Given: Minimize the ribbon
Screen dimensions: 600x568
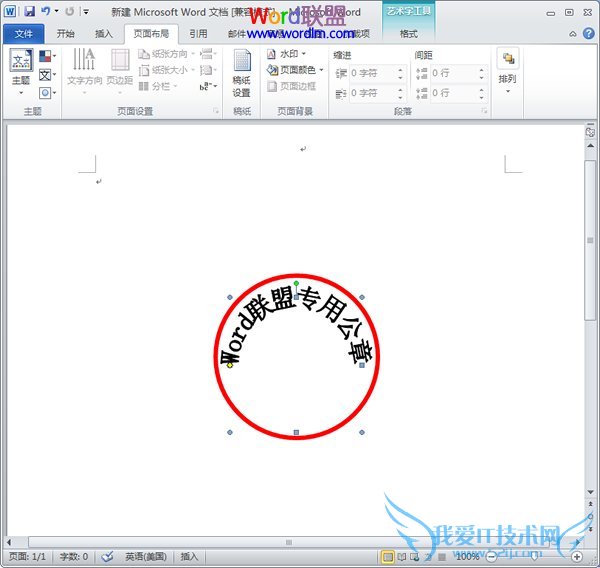Looking at the screenshot, I should pos(572,34).
